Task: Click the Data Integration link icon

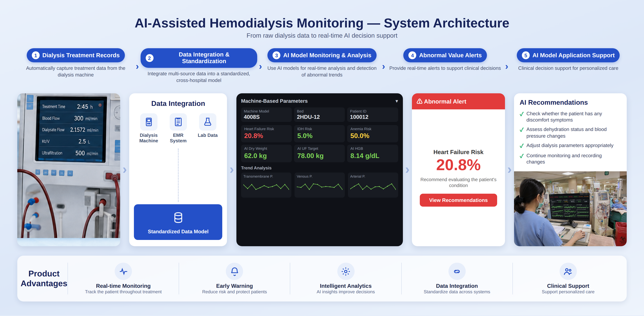Action: [x=457, y=271]
